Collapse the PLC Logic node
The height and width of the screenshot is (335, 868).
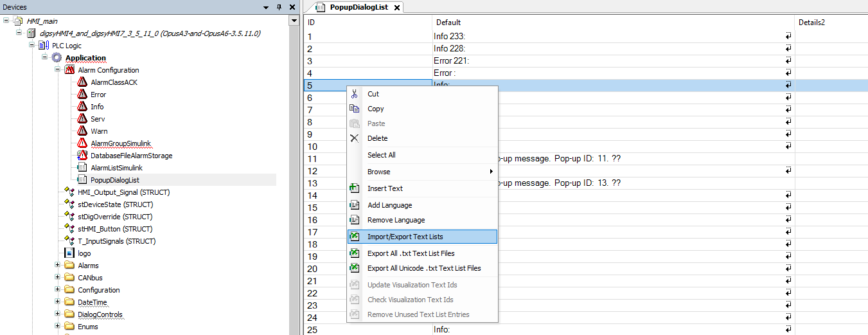tap(31, 46)
